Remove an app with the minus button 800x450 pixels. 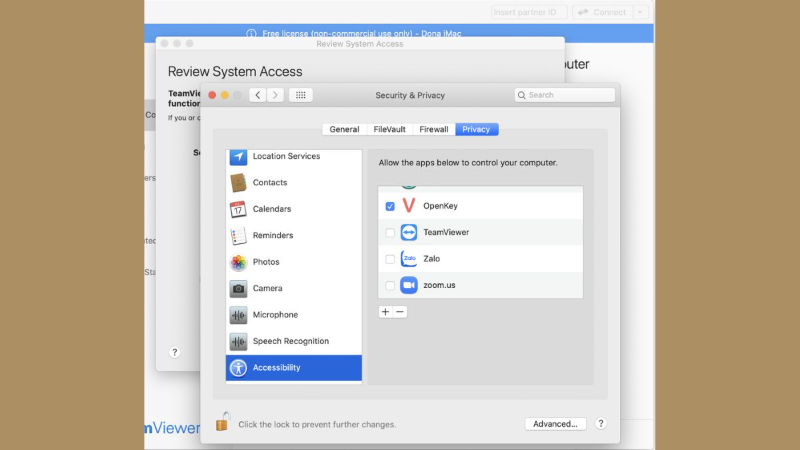[x=400, y=312]
